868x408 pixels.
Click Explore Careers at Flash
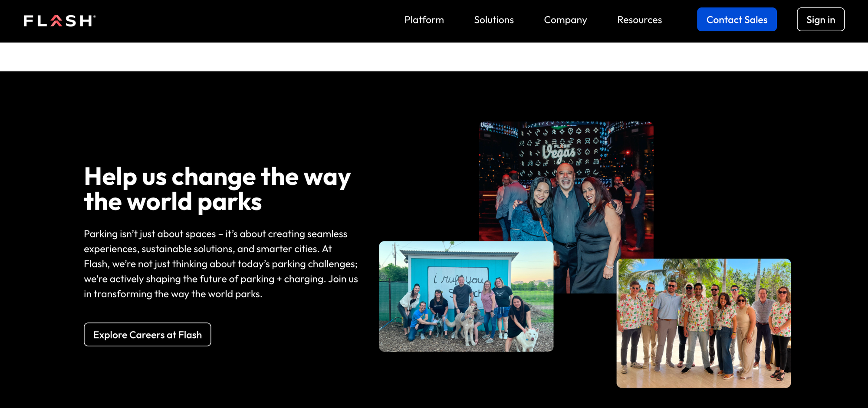pyautogui.click(x=147, y=335)
